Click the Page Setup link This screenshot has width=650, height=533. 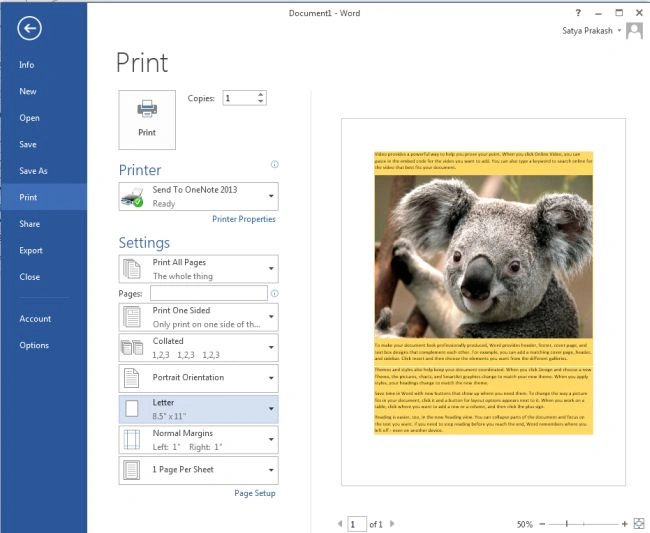tap(255, 493)
